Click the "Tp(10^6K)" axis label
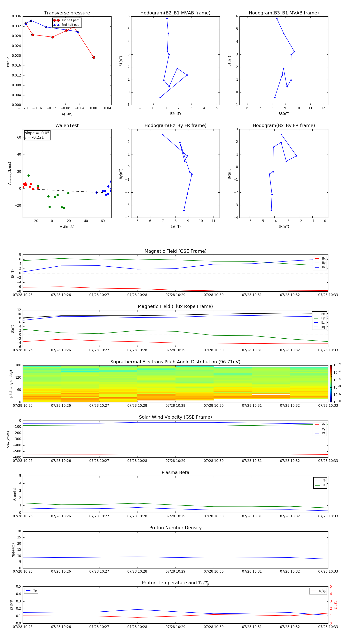The height and width of the screenshot is (644, 351). tap(11, 605)
